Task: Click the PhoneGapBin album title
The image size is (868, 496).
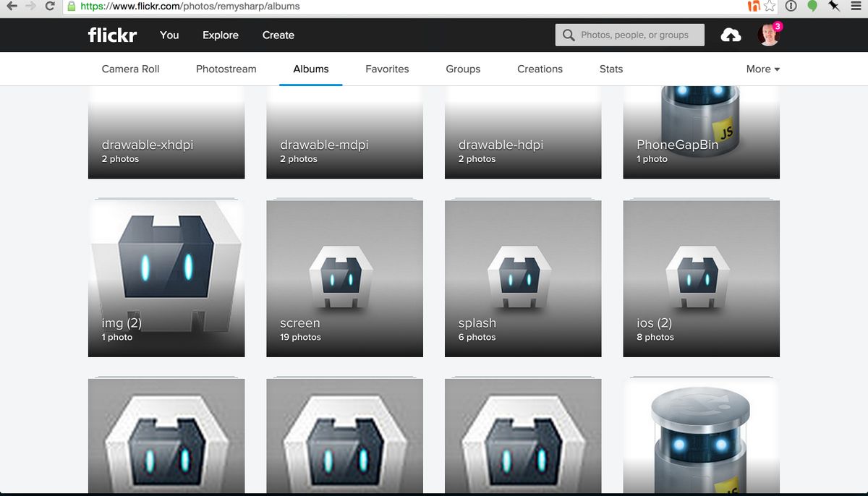Action: pos(678,145)
